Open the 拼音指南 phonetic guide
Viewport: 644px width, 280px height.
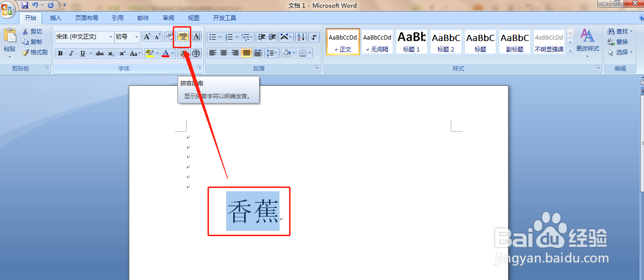pos(183,37)
